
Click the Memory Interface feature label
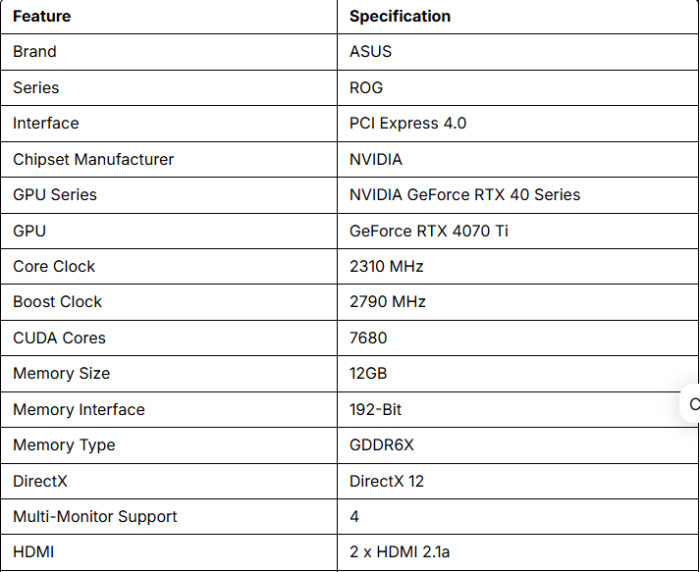point(79,410)
